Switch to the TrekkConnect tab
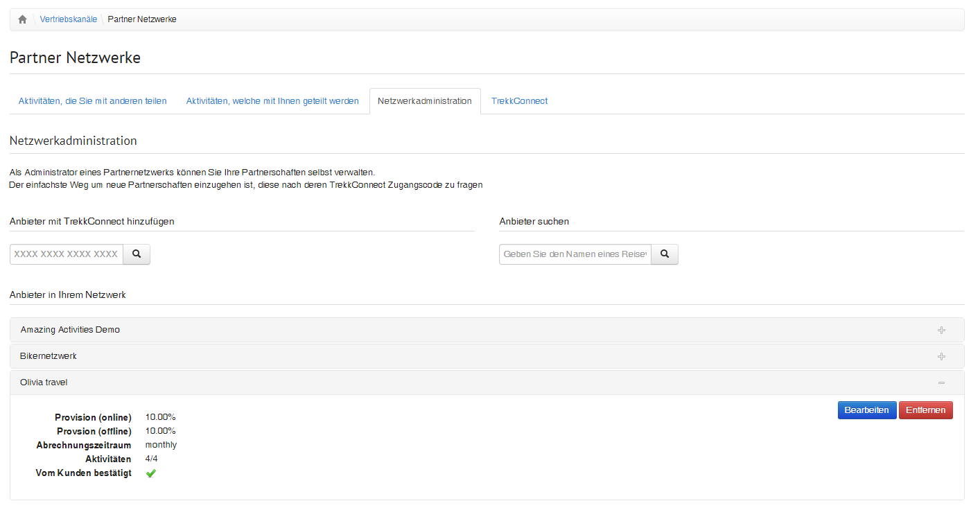This screenshot has width=980, height=519. point(519,101)
